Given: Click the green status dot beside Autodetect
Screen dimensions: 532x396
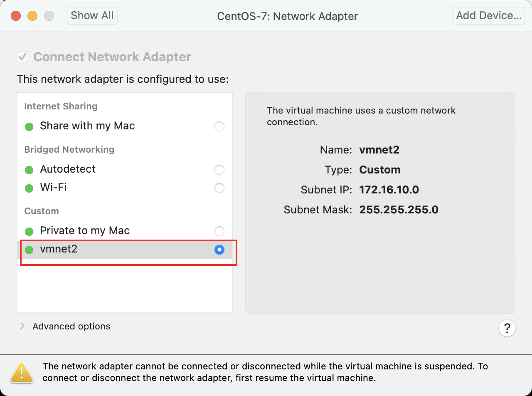Looking at the screenshot, I should 29,170.
